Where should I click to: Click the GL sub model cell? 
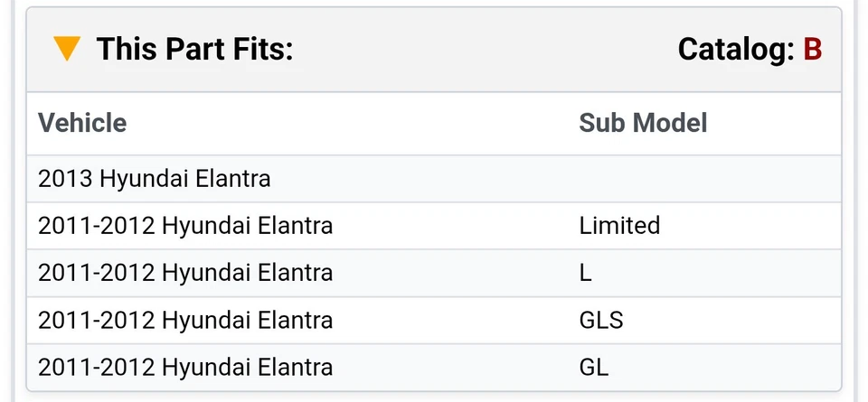pyautogui.click(x=594, y=367)
